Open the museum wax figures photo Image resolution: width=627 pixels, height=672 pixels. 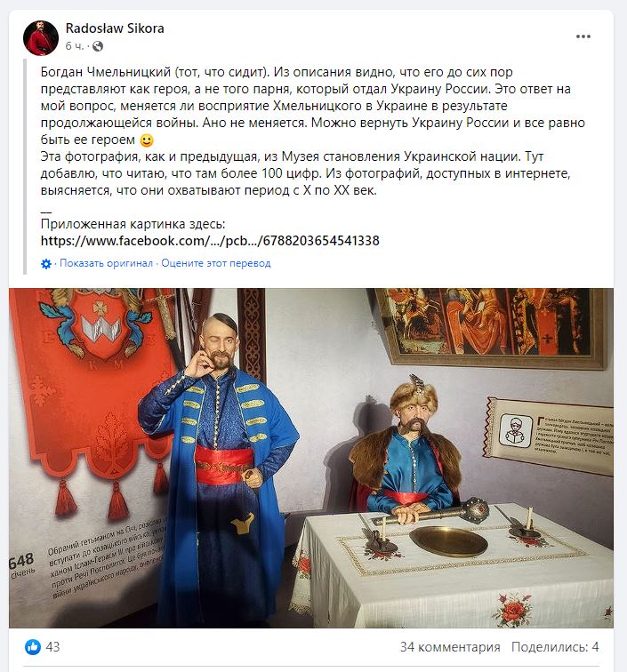pyautogui.click(x=311, y=458)
